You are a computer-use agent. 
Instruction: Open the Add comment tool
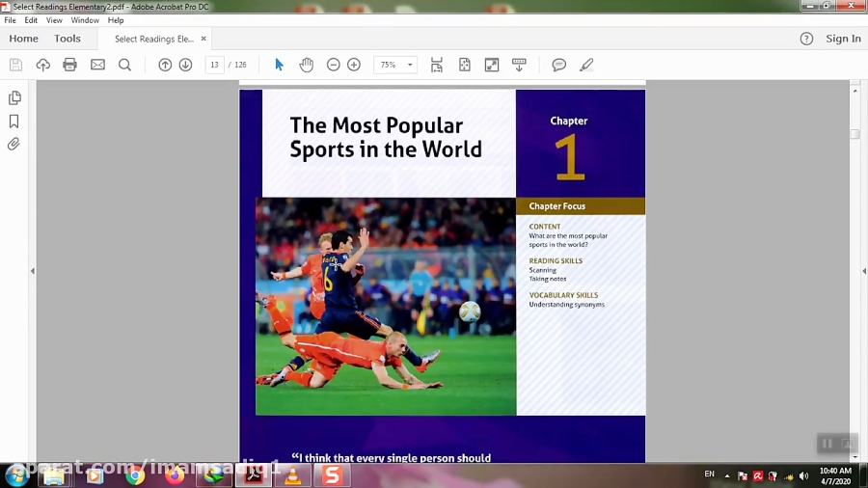pyautogui.click(x=558, y=65)
